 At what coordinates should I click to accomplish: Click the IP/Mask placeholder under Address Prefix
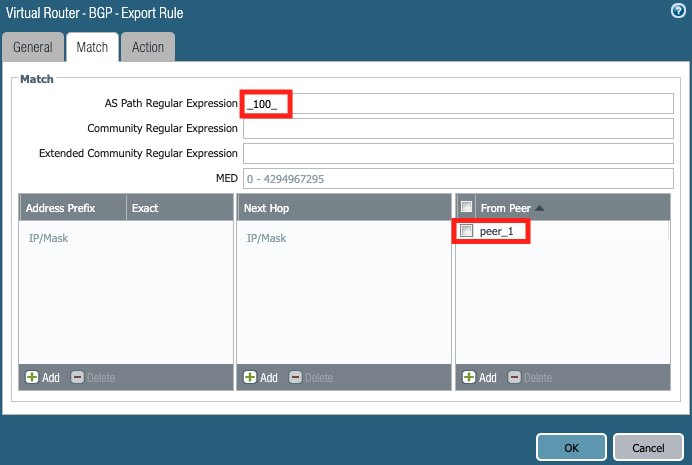49,238
